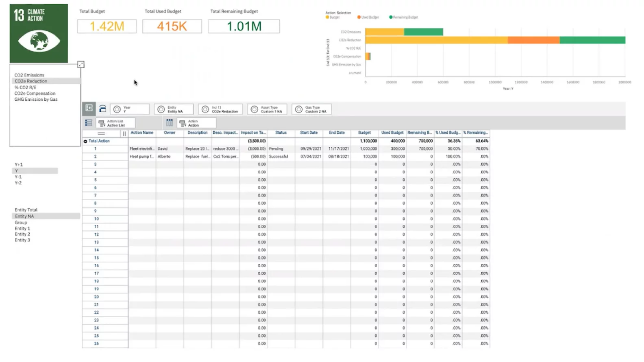The width and height of the screenshot is (644, 362).
Task: Click the blue page selector icon beside Year
Action: pyautogui.click(x=102, y=109)
